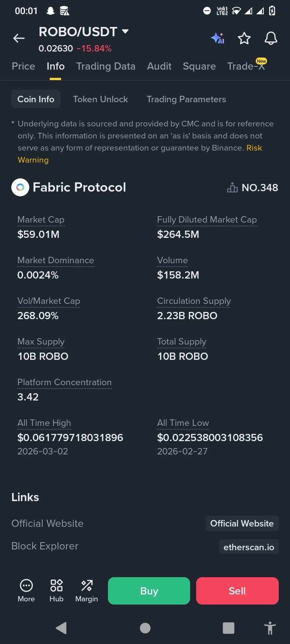The width and height of the screenshot is (290, 644).
Task: Tap the back arrow icon
Action: [19, 38]
